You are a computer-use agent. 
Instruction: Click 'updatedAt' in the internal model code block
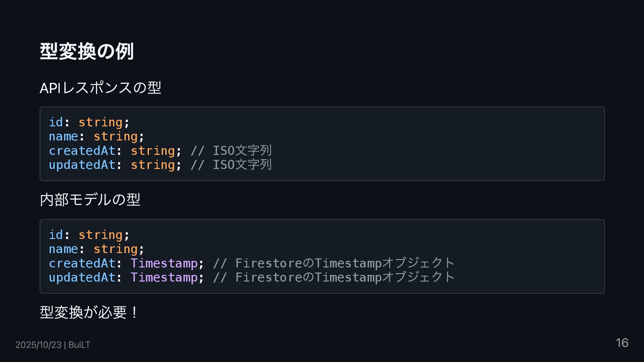[x=82, y=278]
